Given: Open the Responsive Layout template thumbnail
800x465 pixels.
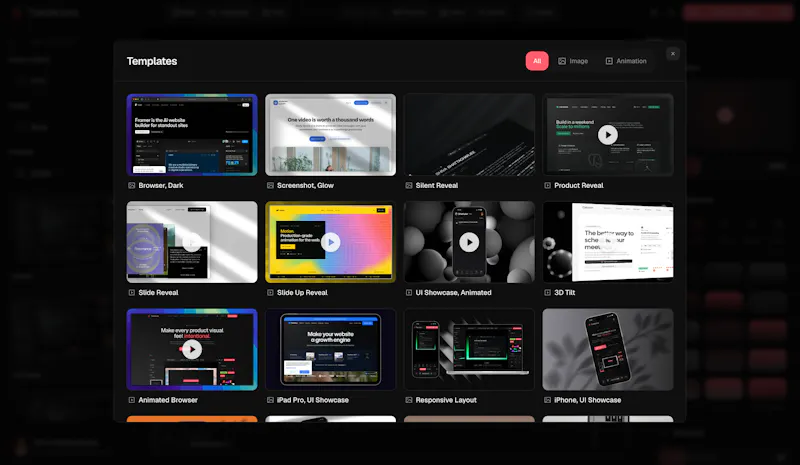Looking at the screenshot, I should click(469, 350).
